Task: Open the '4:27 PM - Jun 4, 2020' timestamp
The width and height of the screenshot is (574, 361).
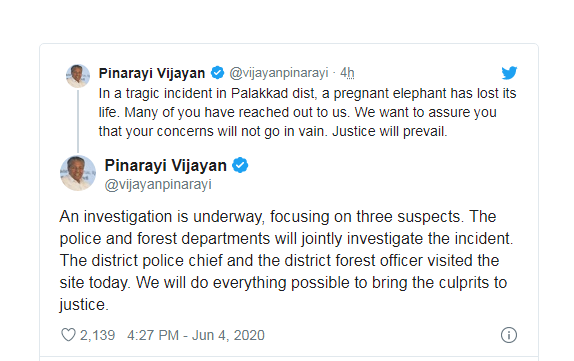Action: click(196, 335)
